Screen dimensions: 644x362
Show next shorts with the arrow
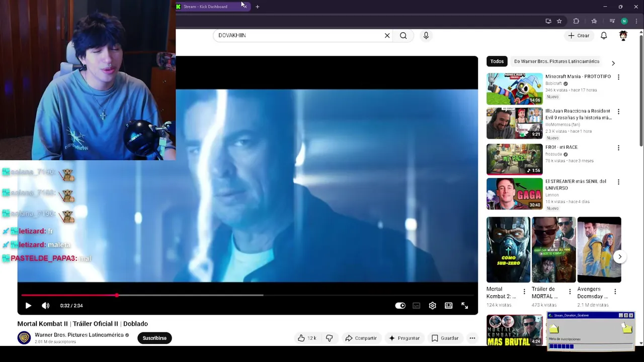coord(620,256)
